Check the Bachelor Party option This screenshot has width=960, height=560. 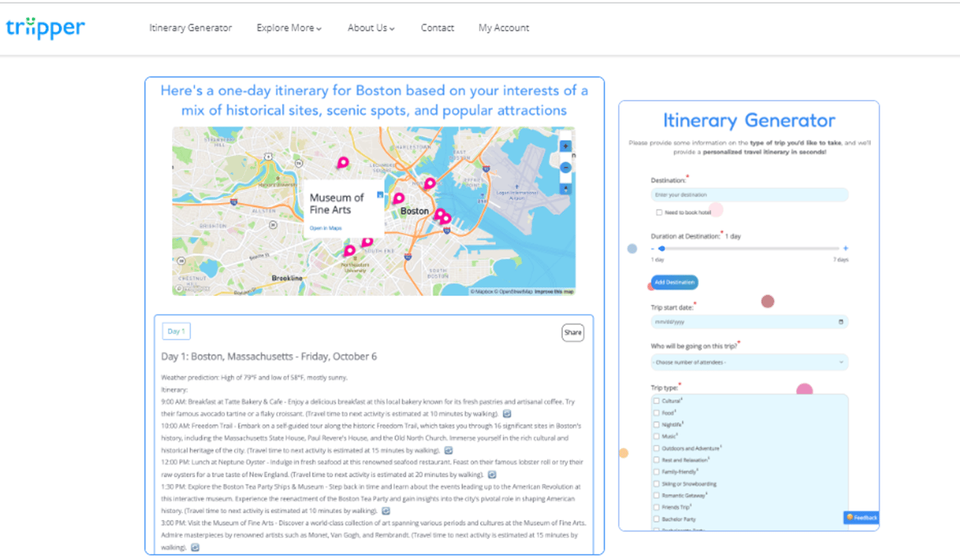point(657,519)
